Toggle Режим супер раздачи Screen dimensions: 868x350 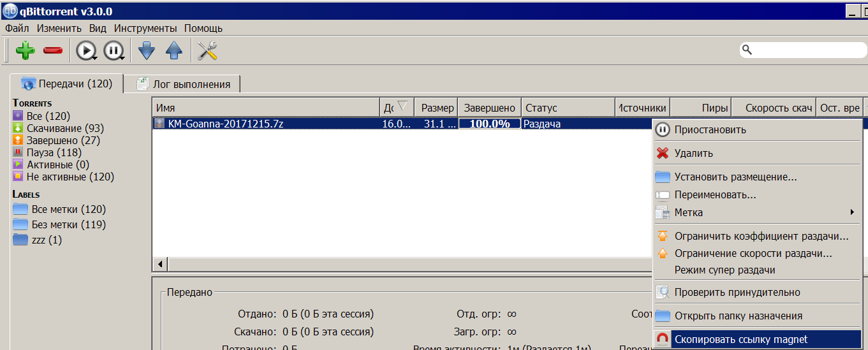(757, 270)
